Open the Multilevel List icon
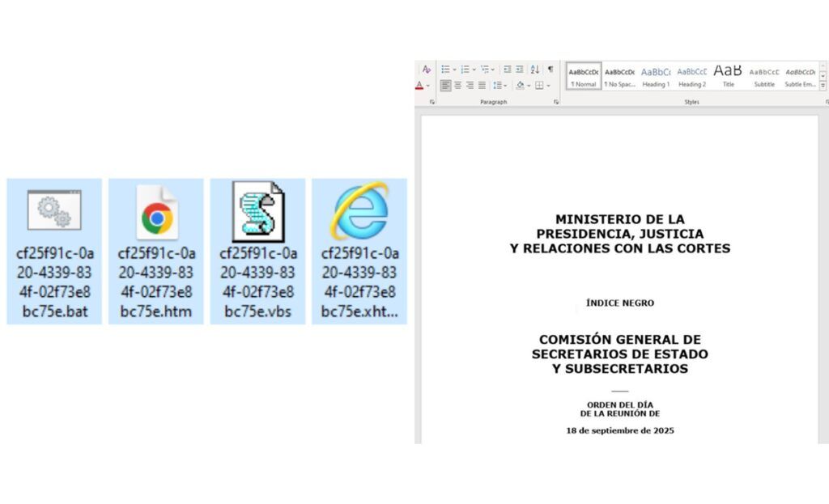 click(486, 69)
